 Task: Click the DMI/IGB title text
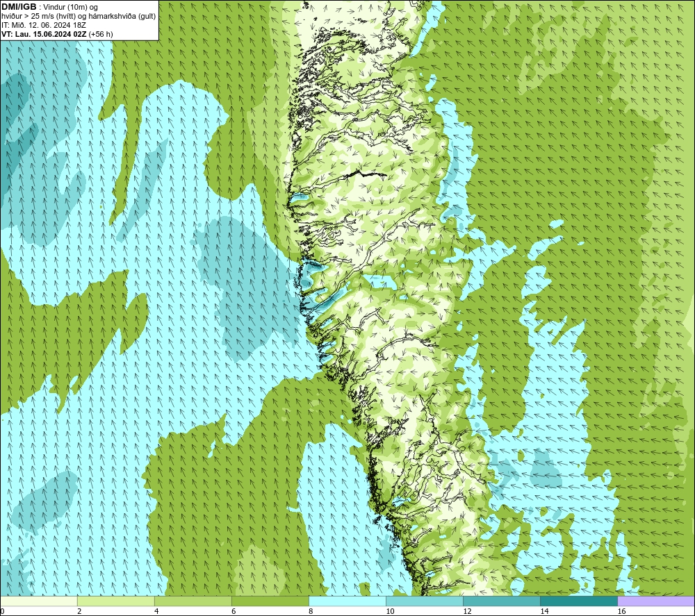pos(19,7)
